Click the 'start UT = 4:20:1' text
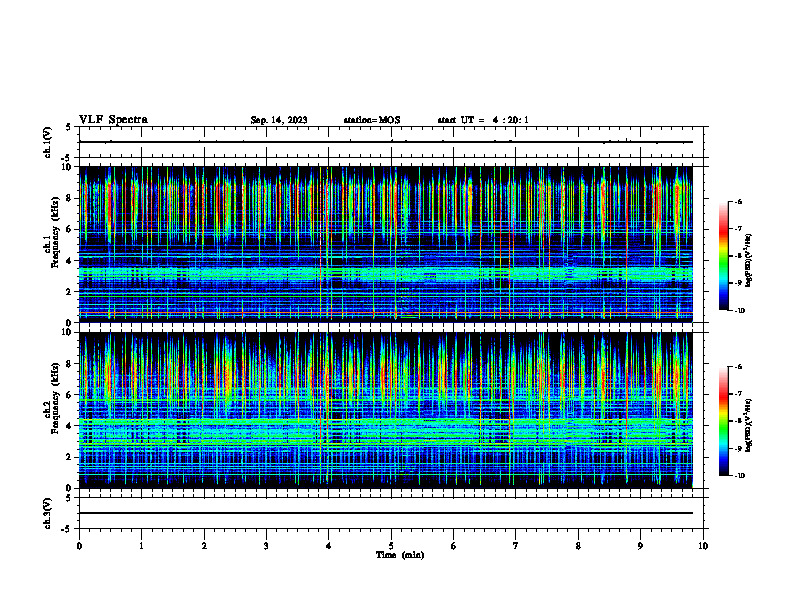792x612 pixels. (x=483, y=120)
